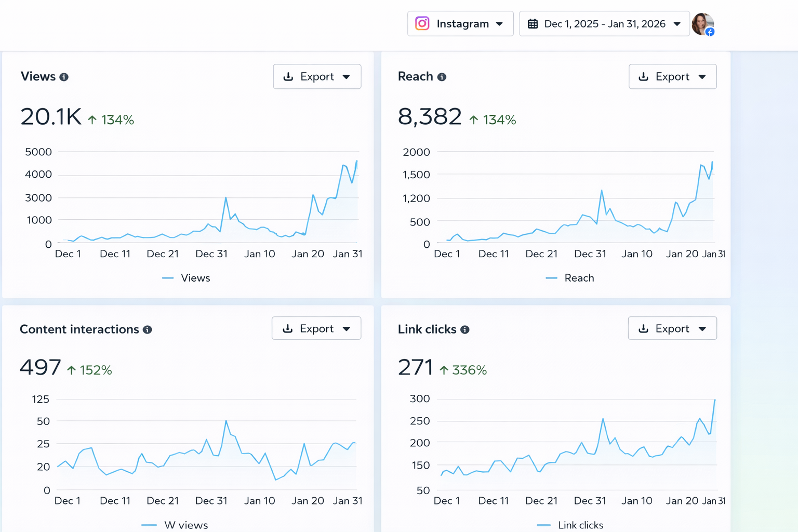798x532 pixels.
Task: Click the Instagram logo in the platform selector
Action: tap(422, 23)
